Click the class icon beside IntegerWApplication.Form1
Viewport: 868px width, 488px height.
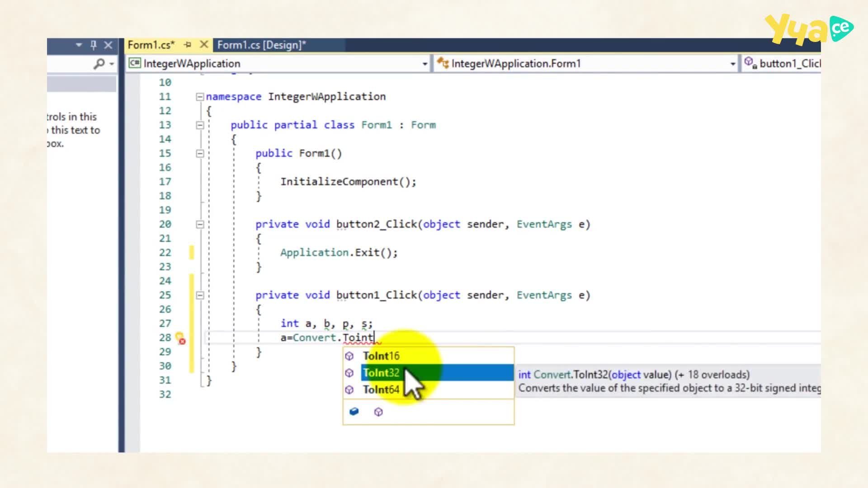click(443, 63)
